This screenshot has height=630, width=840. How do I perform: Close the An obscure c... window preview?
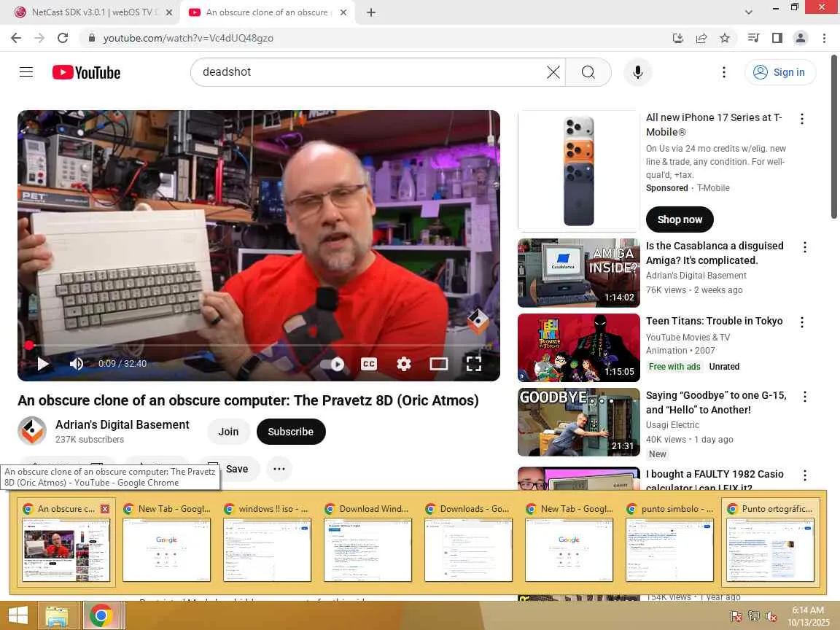pyautogui.click(x=105, y=509)
